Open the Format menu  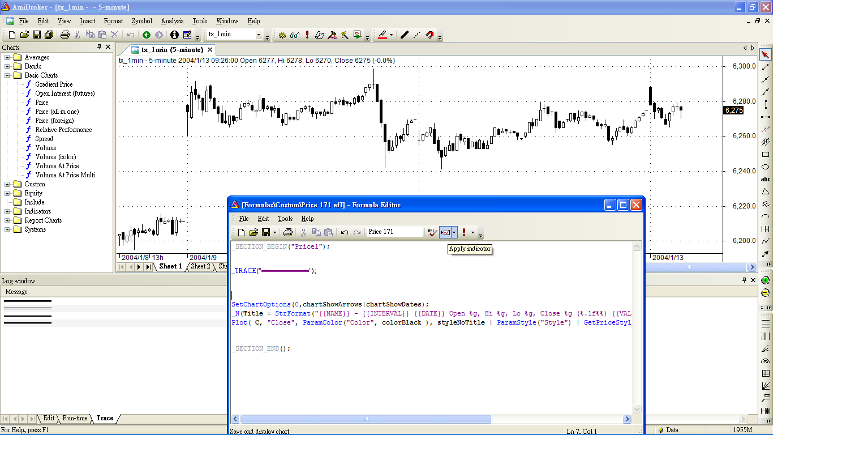coord(113,21)
